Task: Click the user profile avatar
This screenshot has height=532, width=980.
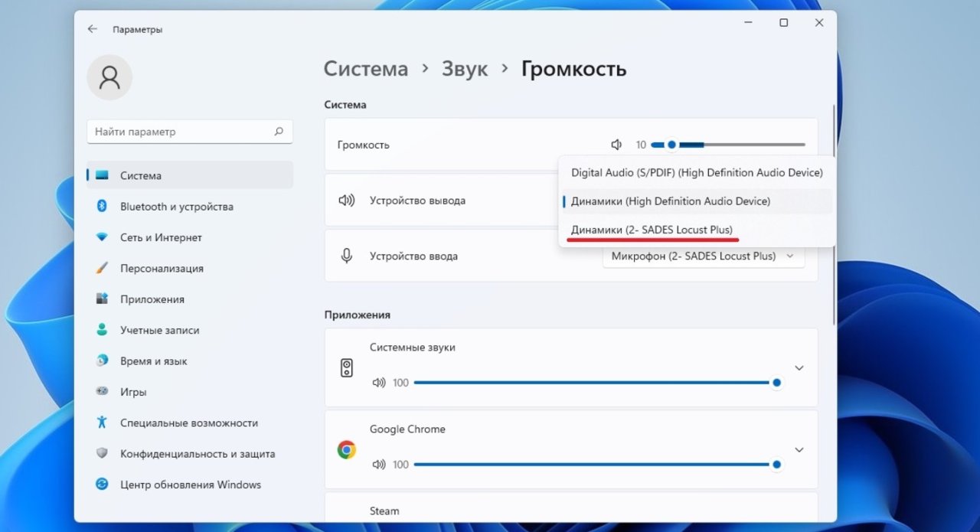Action: pos(109,77)
